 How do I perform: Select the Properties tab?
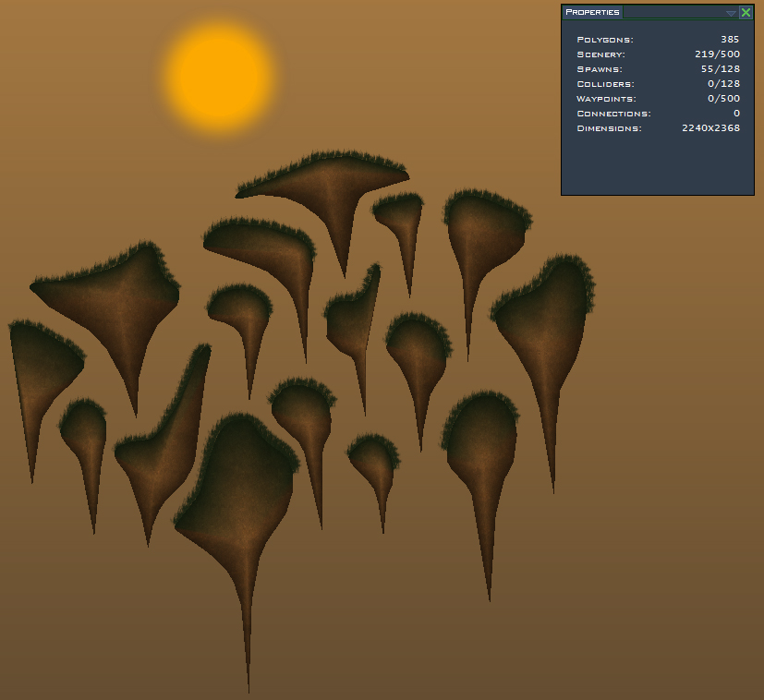point(592,12)
